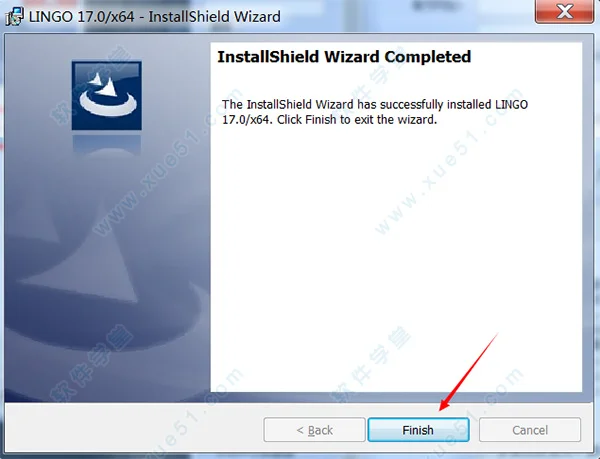Click the www.xue51.com watermark on blue banner
The image size is (600, 459).
tap(168, 163)
